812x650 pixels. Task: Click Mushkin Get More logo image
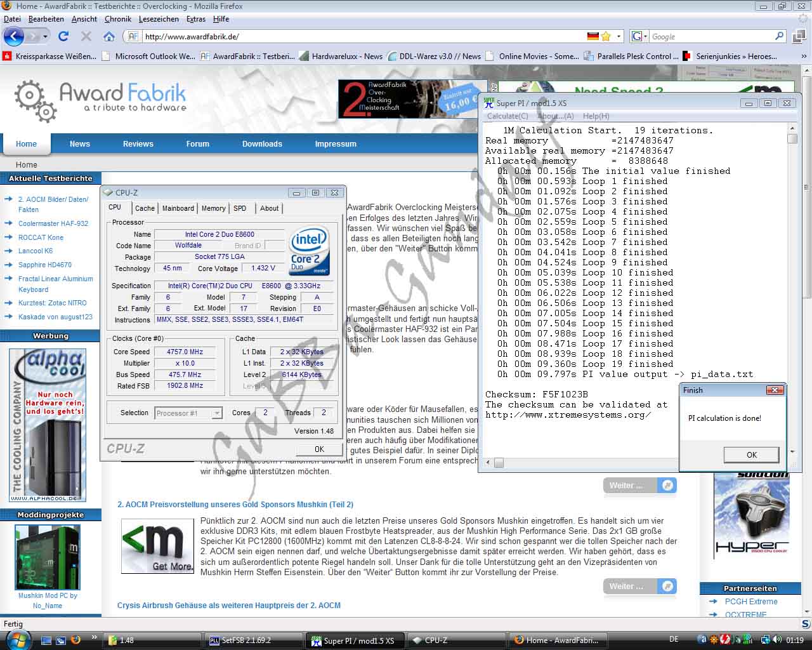157,547
